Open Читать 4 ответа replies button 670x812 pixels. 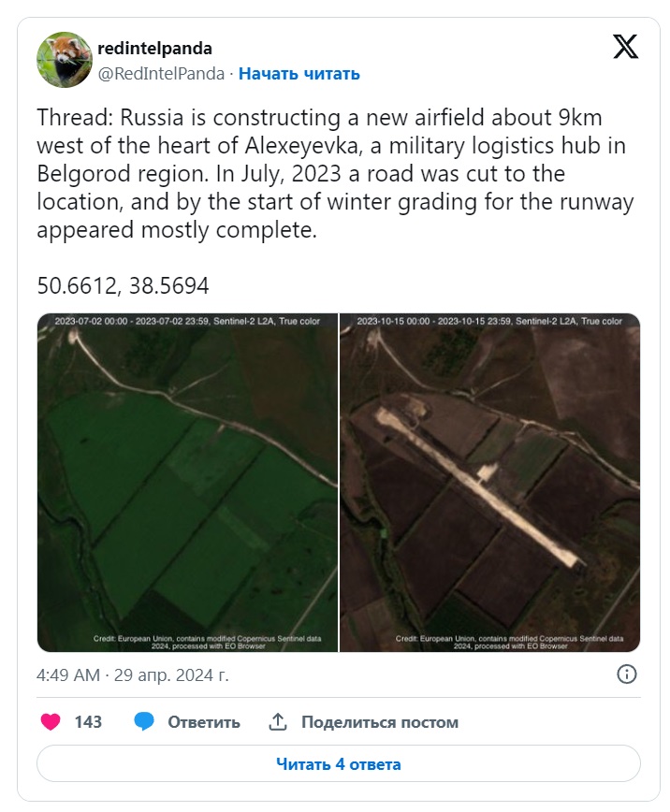pyautogui.click(x=339, y=764)
